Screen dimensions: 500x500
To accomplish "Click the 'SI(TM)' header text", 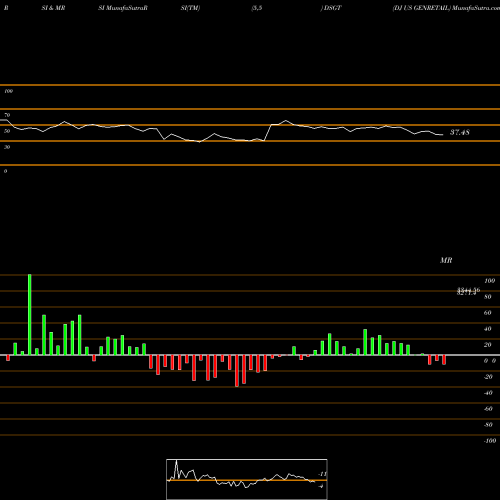I will click(190, 8).
